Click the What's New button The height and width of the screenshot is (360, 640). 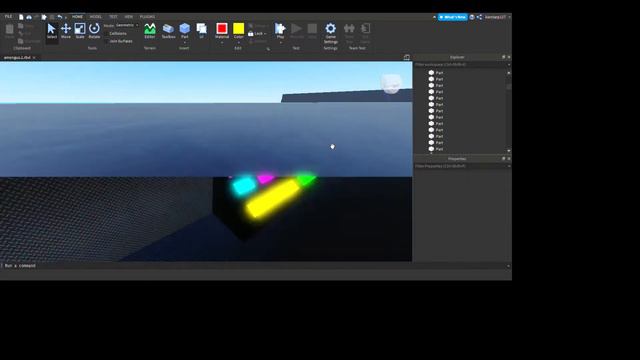coord(452,17)
